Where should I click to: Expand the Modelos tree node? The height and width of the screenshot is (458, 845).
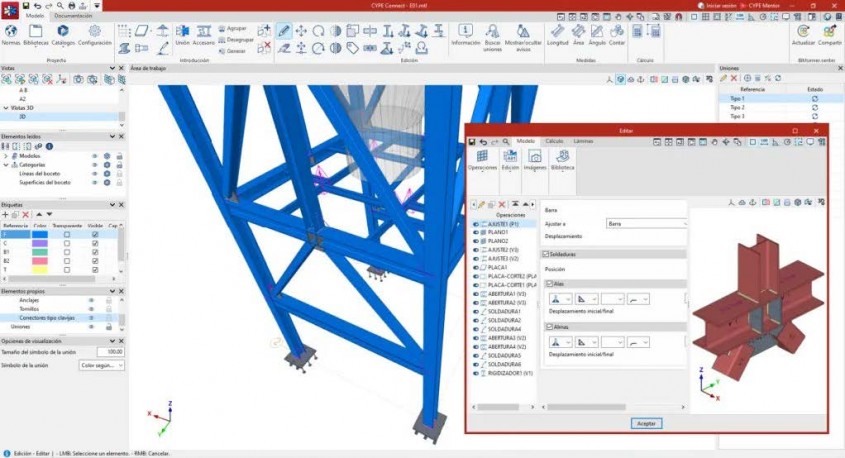pos(6,156)
